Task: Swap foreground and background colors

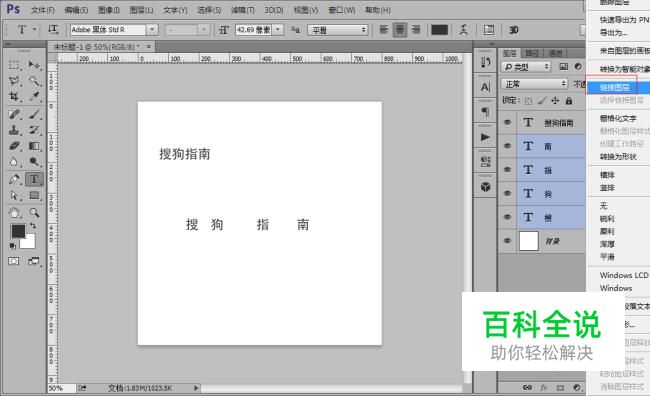Action: click(x=33, y=226)
